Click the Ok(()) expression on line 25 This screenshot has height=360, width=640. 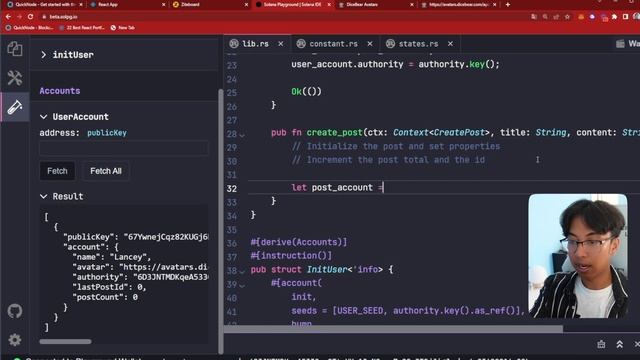pos(307,91)
